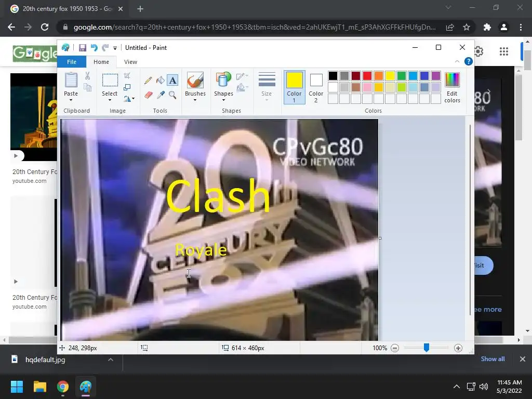Click Chrome's bookmark star icon
This screenshot has height=399, width=532.
[467, 27]
